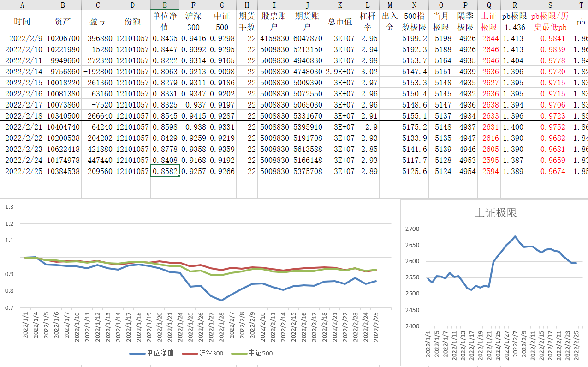
Task: Select the 单位净值 header cell
Action: coord(165,21)
